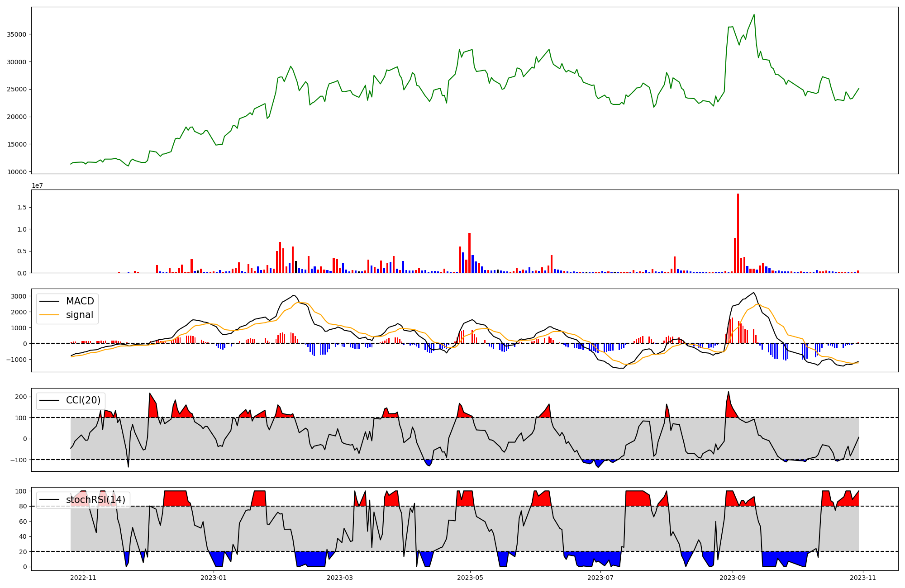
Task: Click the 3000 tick label on MACD axis
Action: (x=19, y=296)
